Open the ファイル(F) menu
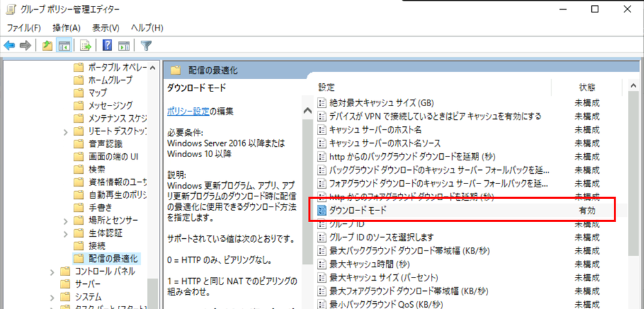The width and height of the screenshot is (644, 309). 24,28
